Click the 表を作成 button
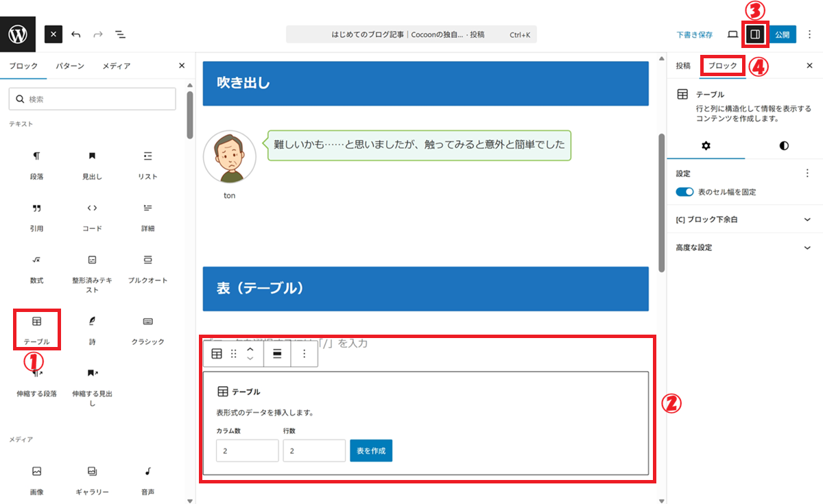The width and height of the screenshot is (823, 504). 371,451
